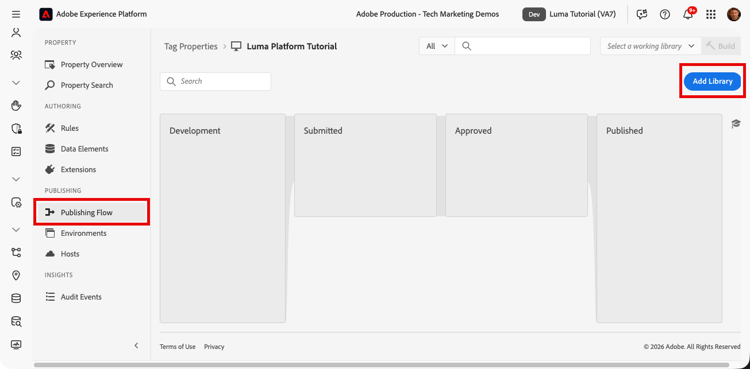Open the Privacy link
Viewport: 750px width, 369px height.
(x=214, y=347)
